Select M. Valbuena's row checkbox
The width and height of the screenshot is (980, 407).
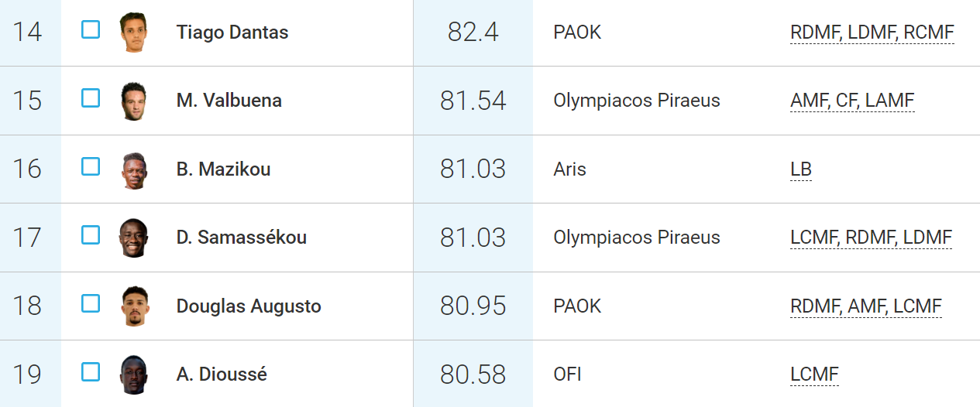point(91,98)
